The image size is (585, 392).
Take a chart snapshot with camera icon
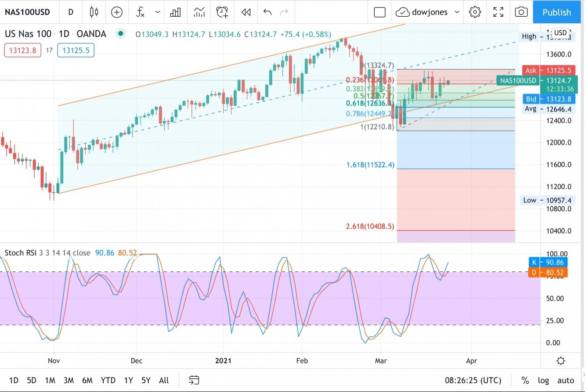click(521, 12)
